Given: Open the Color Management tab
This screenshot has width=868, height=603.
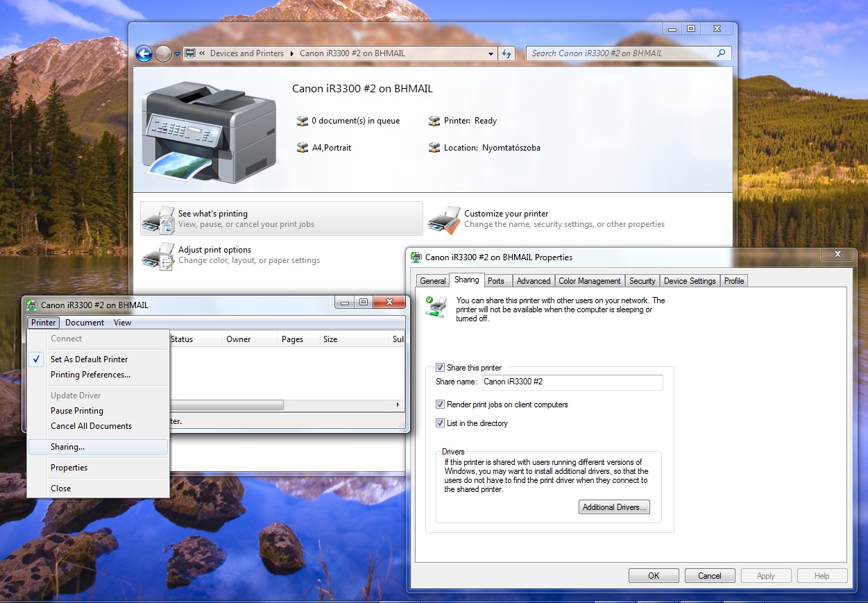Looking at the screenshot, I should 590,281.
